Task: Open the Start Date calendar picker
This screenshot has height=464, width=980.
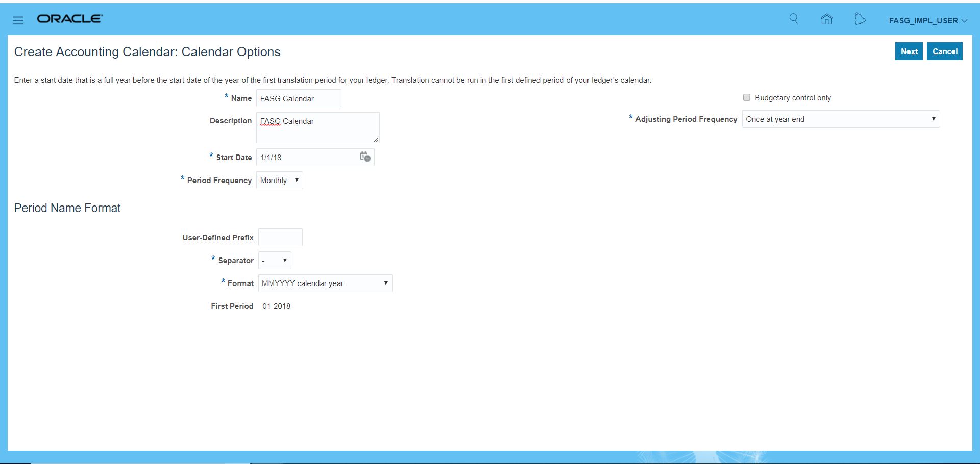Action: 365,157
